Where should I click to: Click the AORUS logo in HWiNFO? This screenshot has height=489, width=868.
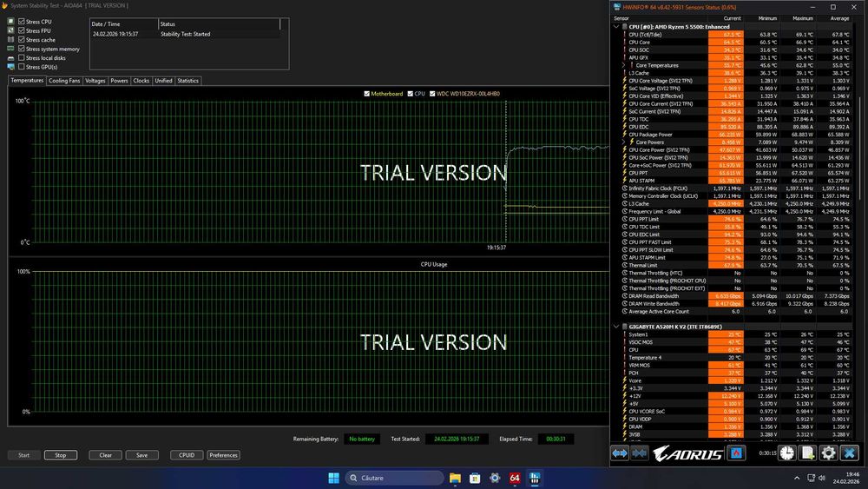click(687, 453)
